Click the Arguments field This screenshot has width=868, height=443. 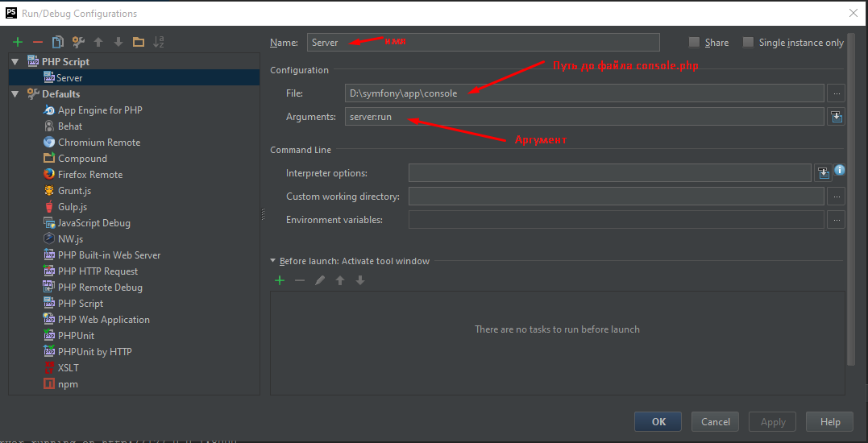pos(584,117)
